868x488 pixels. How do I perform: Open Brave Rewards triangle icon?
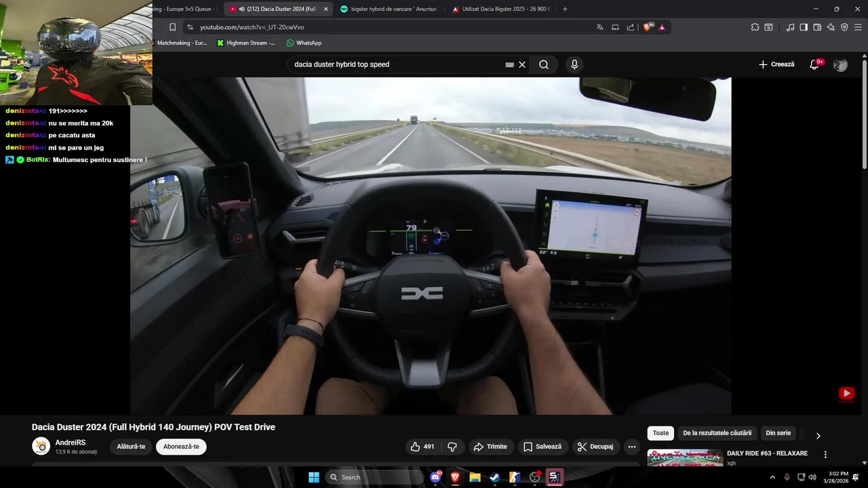(662, 27)
